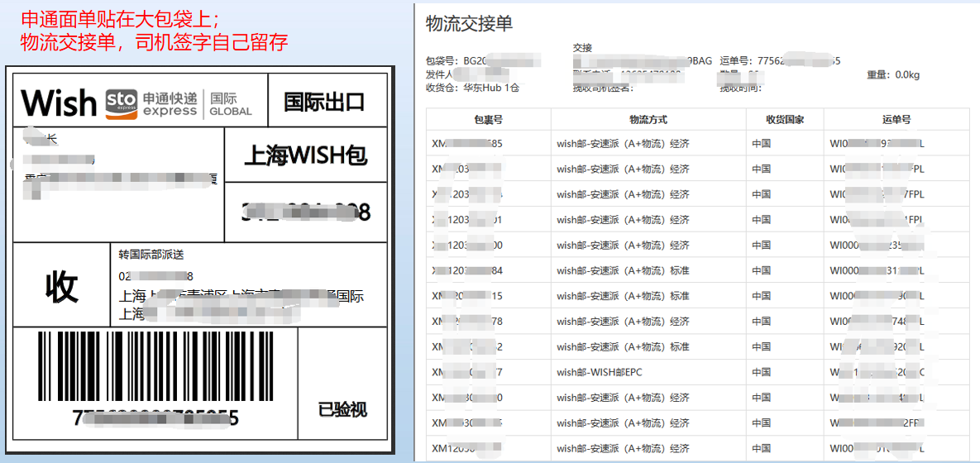
Task: Select the '申通快递 express' text beside the logo
Action: (x=170, y=103)
